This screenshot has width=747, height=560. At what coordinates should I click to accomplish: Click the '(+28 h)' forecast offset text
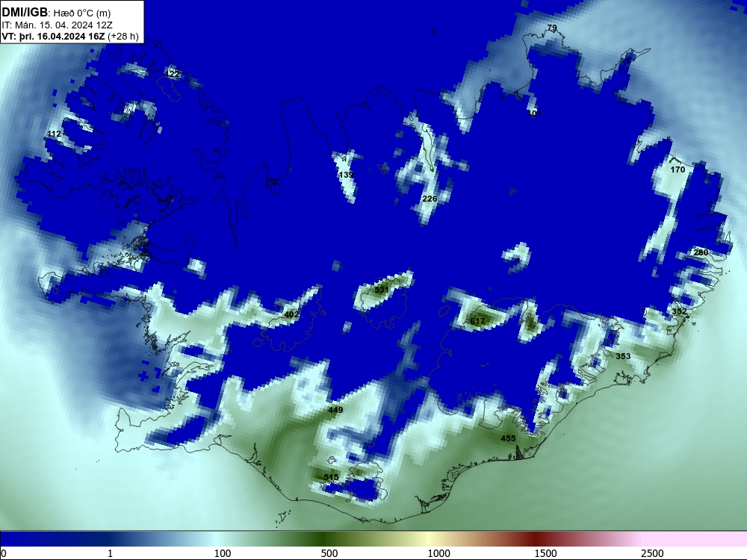123,37
